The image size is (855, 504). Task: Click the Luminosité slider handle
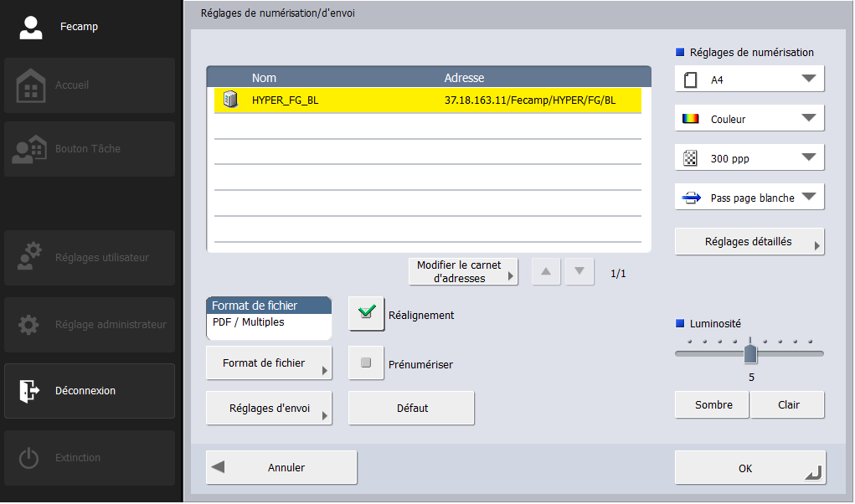pyautogui.click(x=750, y=352)
